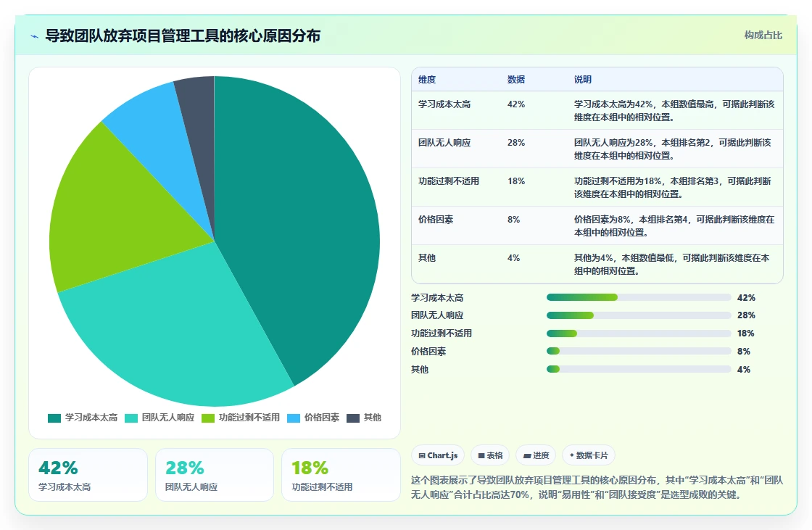This screenshot has width=812, height=530.
Task: Click the 42% value in the table
Action: (x=515, y=104)
